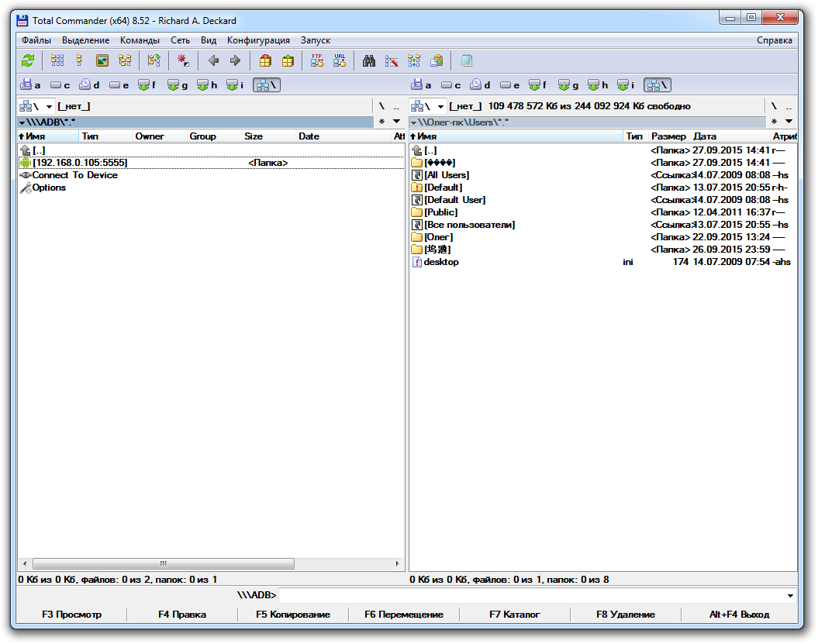Select drive c in right drive bar
The width and height of the screenshot is (818, 644).
[x=451, y=85]
